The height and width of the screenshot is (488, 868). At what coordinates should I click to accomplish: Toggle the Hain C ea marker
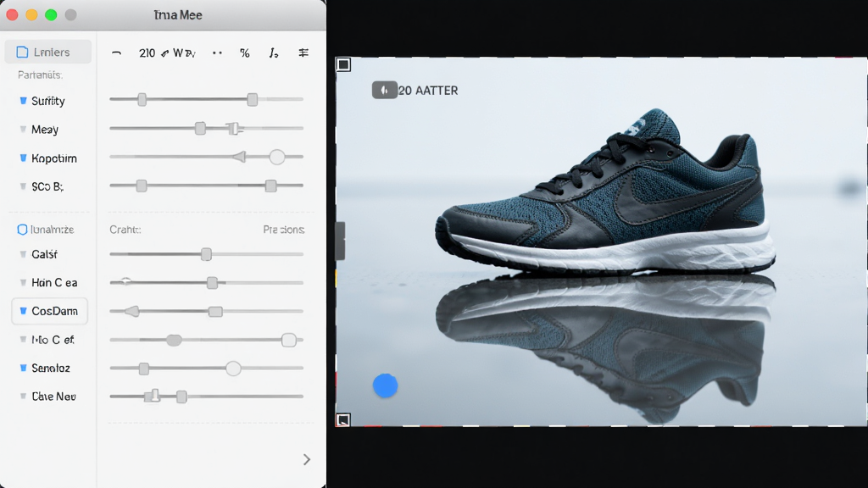[x=23, y=283]
